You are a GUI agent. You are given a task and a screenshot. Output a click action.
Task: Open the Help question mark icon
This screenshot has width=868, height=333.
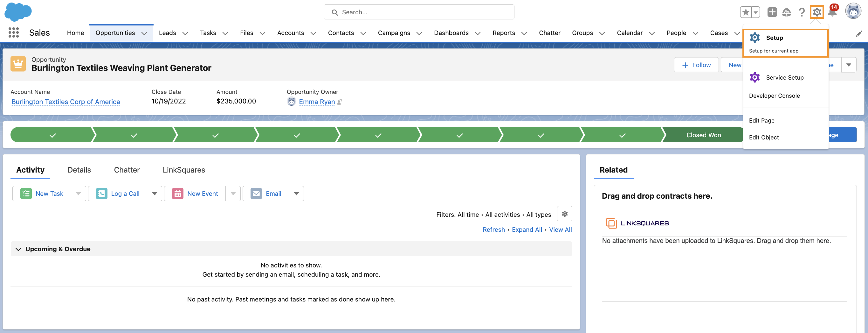802,12
